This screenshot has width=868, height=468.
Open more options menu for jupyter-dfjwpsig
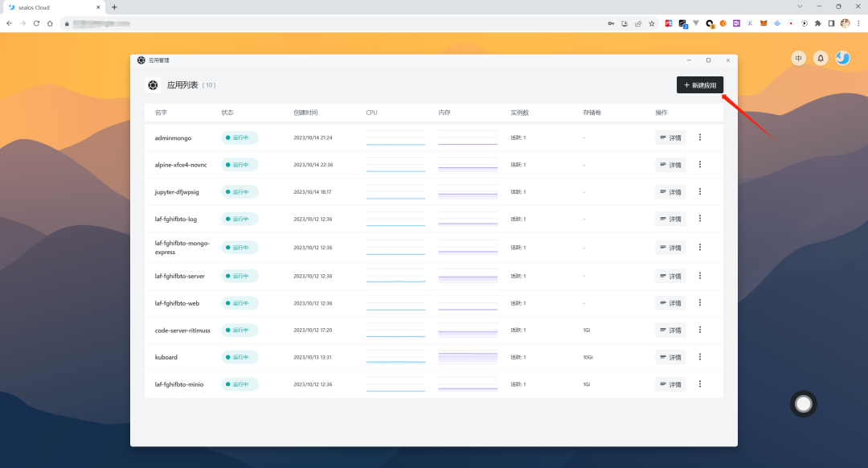[700, 191]
